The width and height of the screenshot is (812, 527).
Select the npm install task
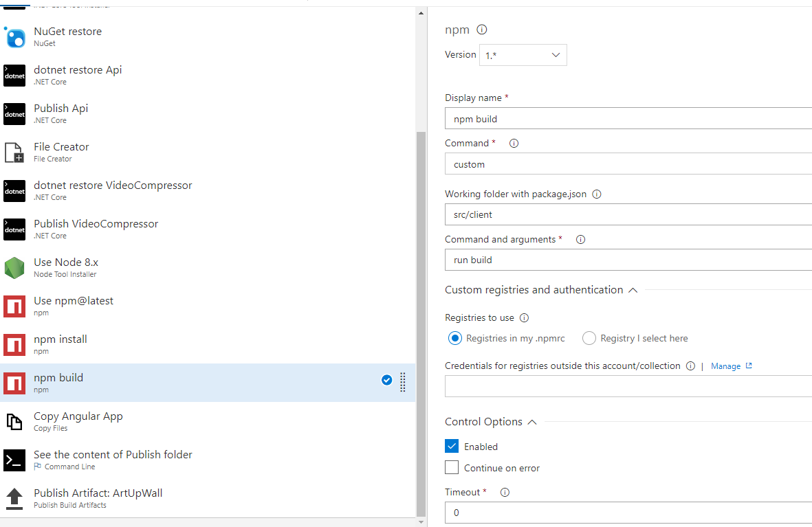207,345
